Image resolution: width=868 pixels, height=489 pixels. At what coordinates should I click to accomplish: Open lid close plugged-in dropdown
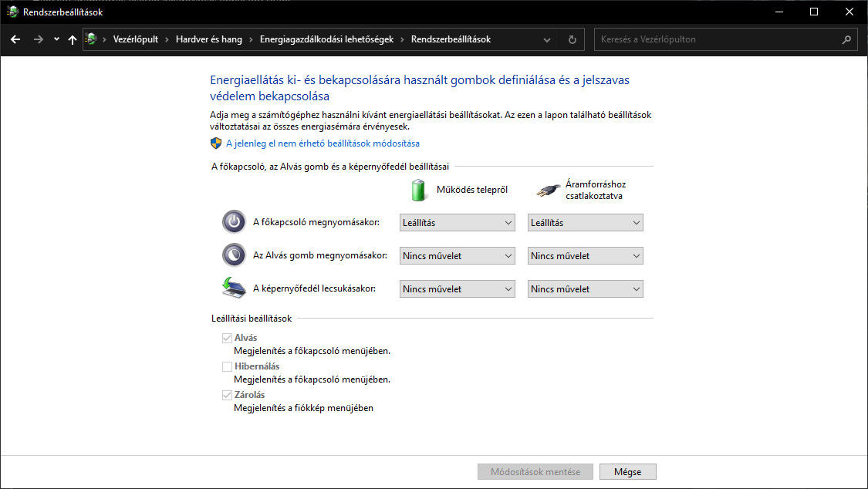[585, 288]
